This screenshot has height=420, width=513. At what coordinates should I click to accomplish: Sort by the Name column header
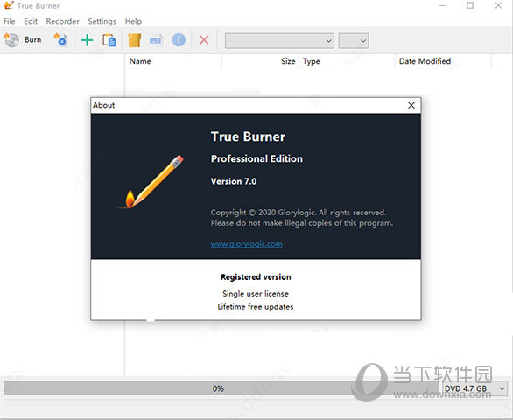point(173,61)
